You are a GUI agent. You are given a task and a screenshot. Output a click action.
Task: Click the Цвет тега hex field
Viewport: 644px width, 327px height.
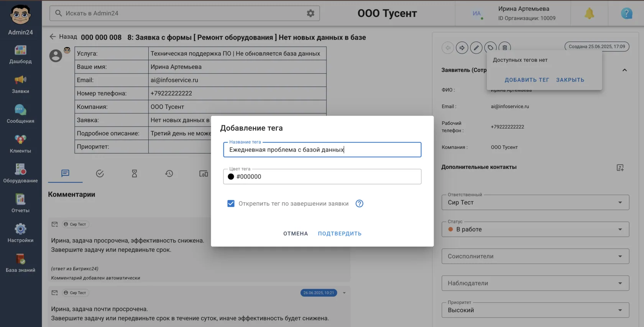click(322, 177)
